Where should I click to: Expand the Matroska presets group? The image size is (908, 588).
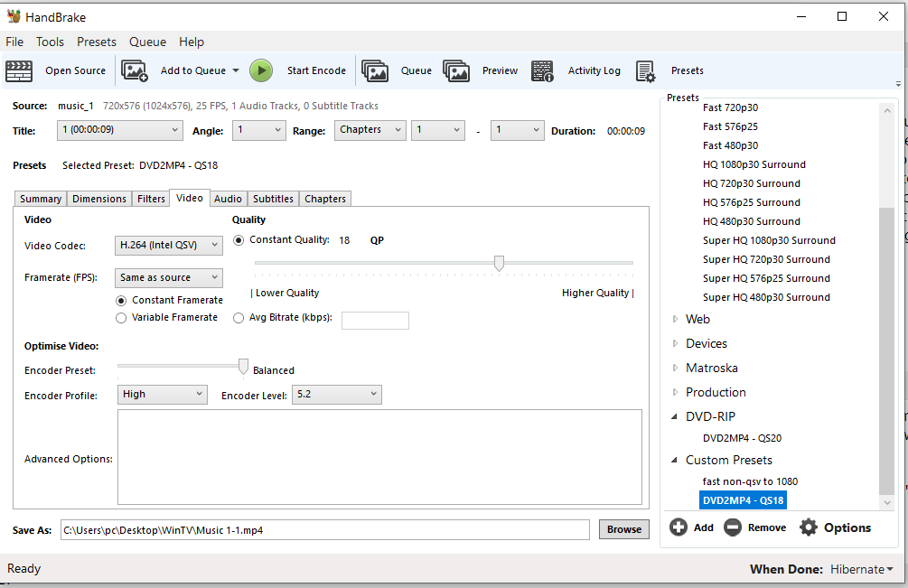675,368
